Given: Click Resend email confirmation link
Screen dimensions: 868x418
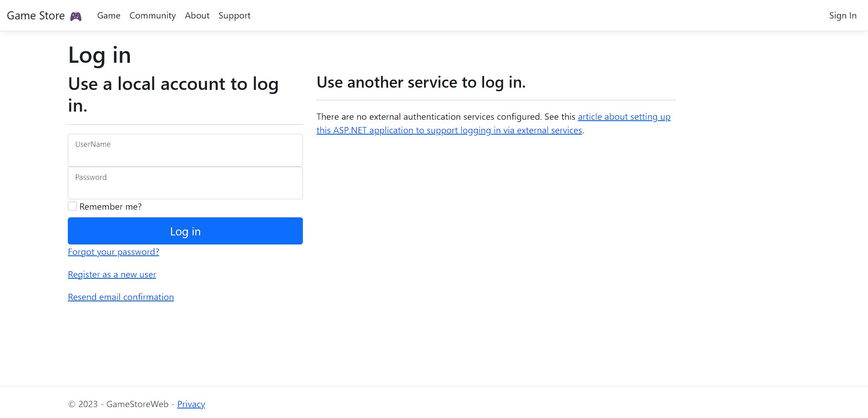Looking at the screenshot, I should pyautogui.click(x=121, y=297).
